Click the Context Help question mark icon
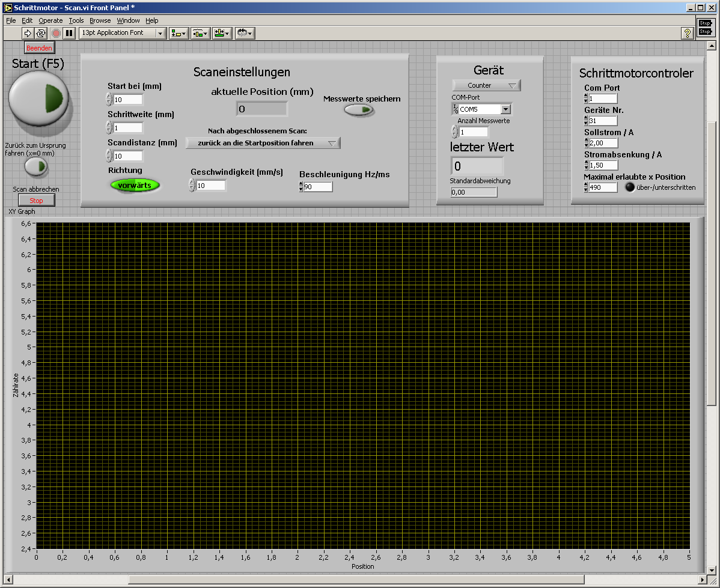720x588 pixels. (x=687, y=33)
